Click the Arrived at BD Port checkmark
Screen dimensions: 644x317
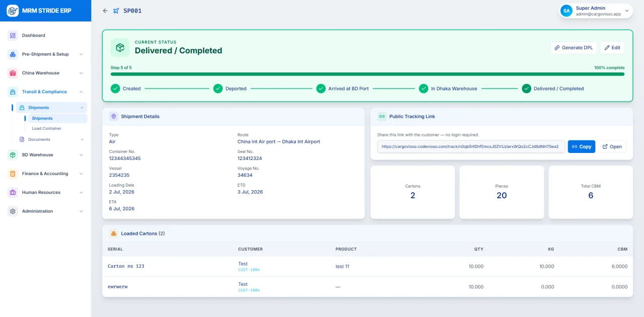pyautogui.click(x=321, y=89)
